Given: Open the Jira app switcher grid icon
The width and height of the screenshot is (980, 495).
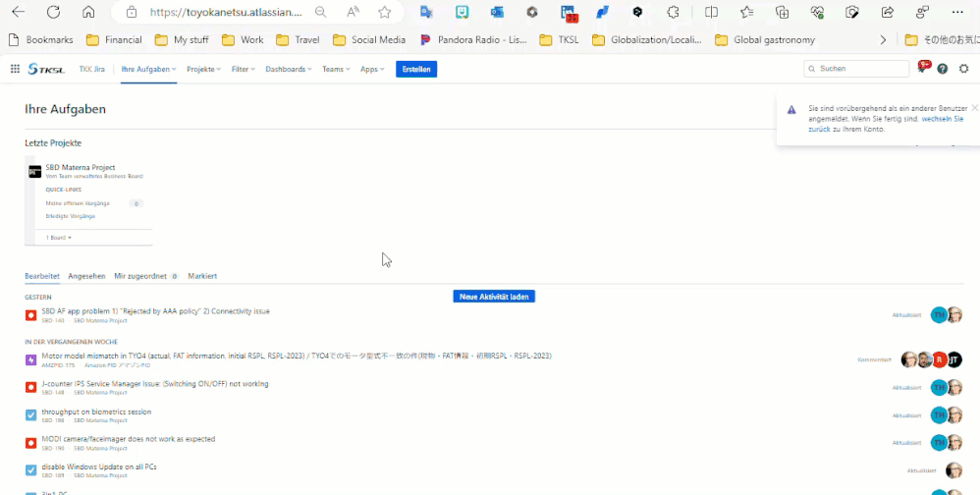Looking at the screenshot, I should pos(15,69).
